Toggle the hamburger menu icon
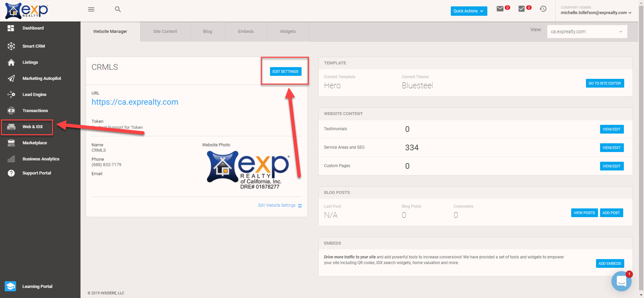The height and width of the screenshot is (298, 644). pyautogui.click(x=91, y=9)
